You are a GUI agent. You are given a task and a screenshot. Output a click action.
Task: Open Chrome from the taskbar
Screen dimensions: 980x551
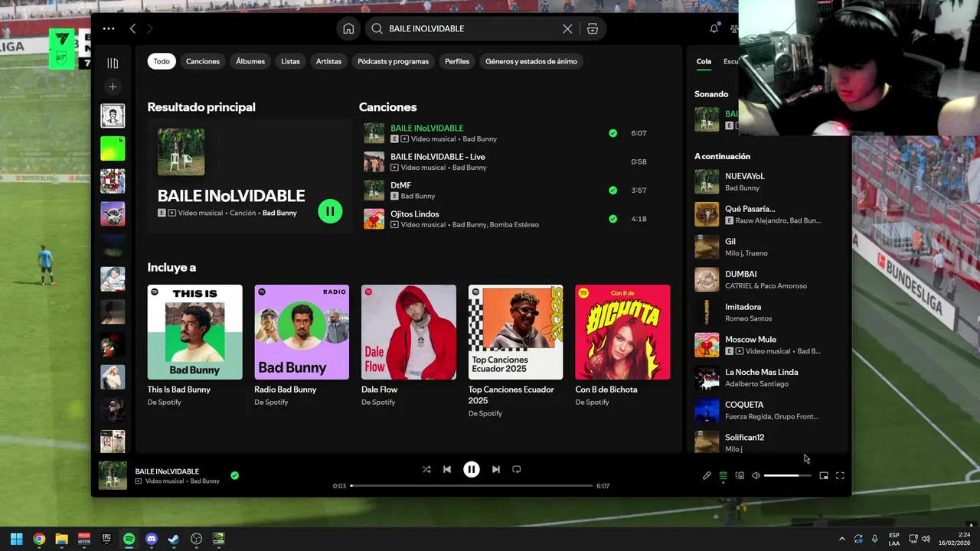(39, 539)
